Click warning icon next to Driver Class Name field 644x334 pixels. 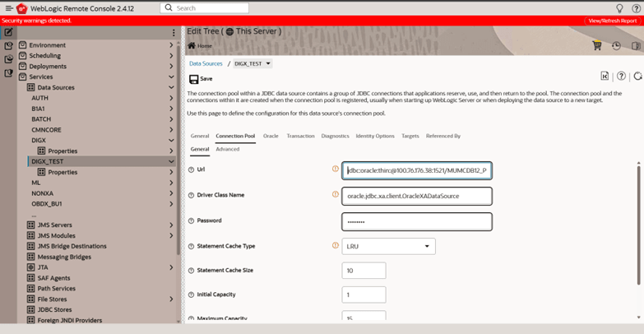pyautogui.click(x=335, y=194)
